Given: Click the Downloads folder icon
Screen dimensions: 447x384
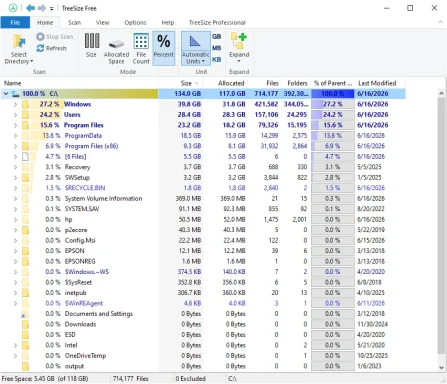Looking at the screenshot, I should pyautogui.click(x=25, y=324).
